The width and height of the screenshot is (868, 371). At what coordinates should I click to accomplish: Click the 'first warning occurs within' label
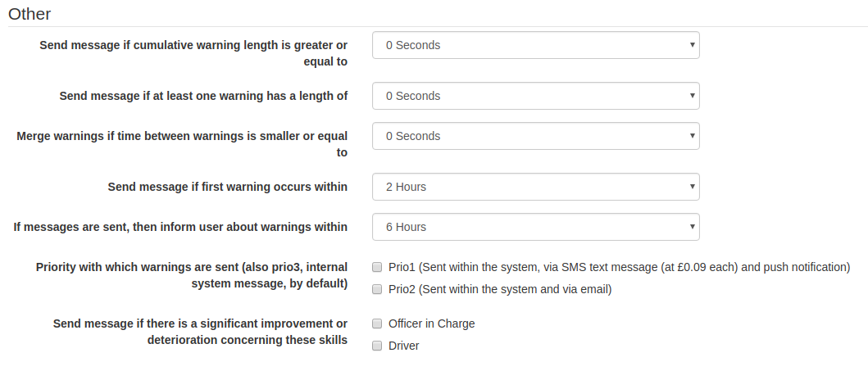(227, 187)
